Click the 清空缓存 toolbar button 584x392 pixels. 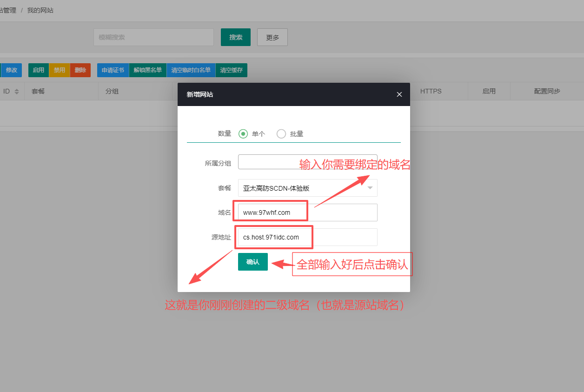point(232,70)
